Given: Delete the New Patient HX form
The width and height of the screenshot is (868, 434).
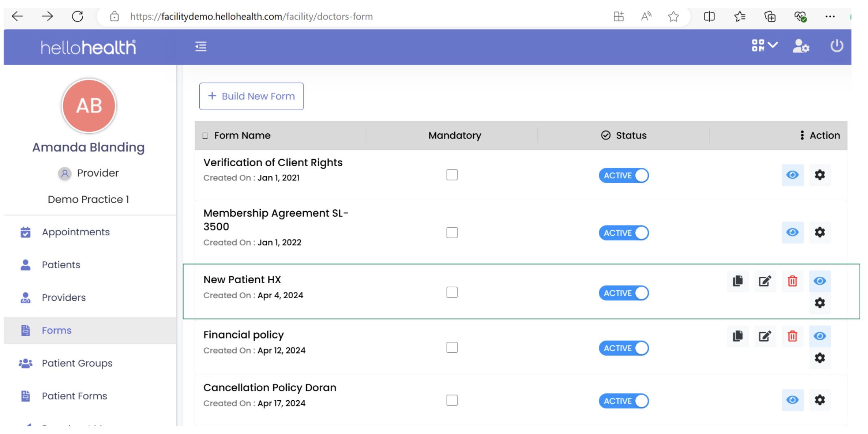Looking at the screenshot, I should point(792,281).
